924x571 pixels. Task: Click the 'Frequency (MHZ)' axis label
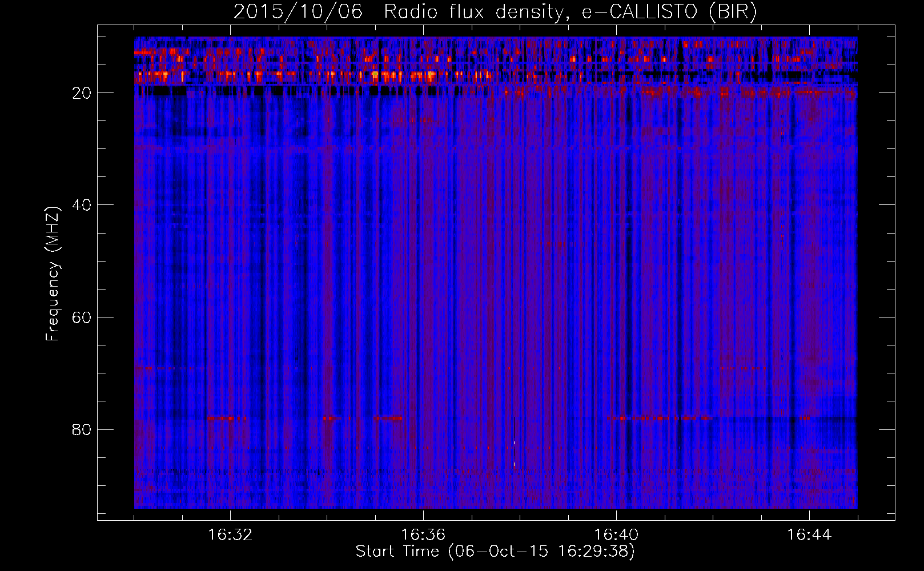(53, 274)
